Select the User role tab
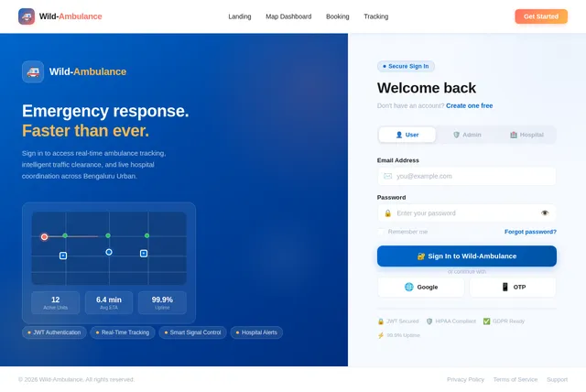Viewport: 586px width, 392px height. 407,135
